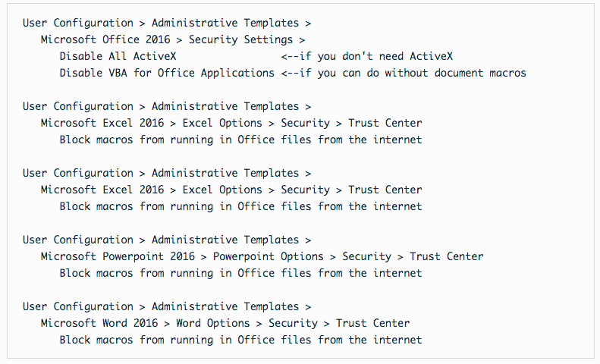Click the first 'User Configuration' text
Image resolution: width=600 pixels, height=364 pixels.
click(77, 23)
